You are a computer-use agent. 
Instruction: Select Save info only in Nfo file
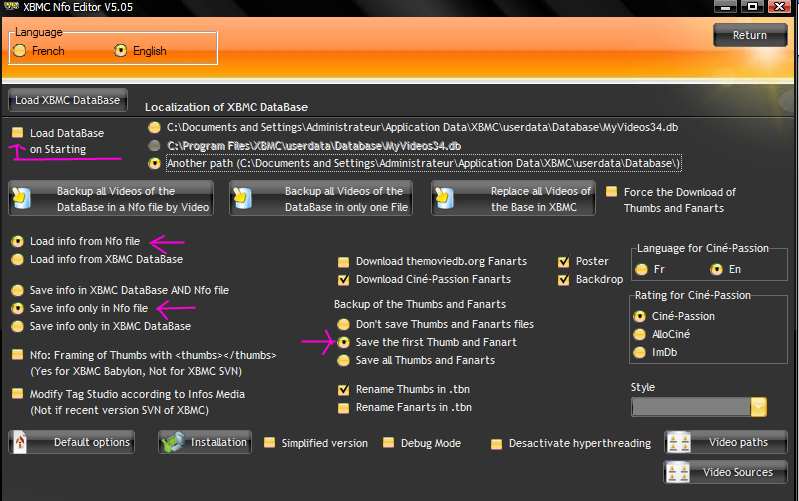(18, 308)
